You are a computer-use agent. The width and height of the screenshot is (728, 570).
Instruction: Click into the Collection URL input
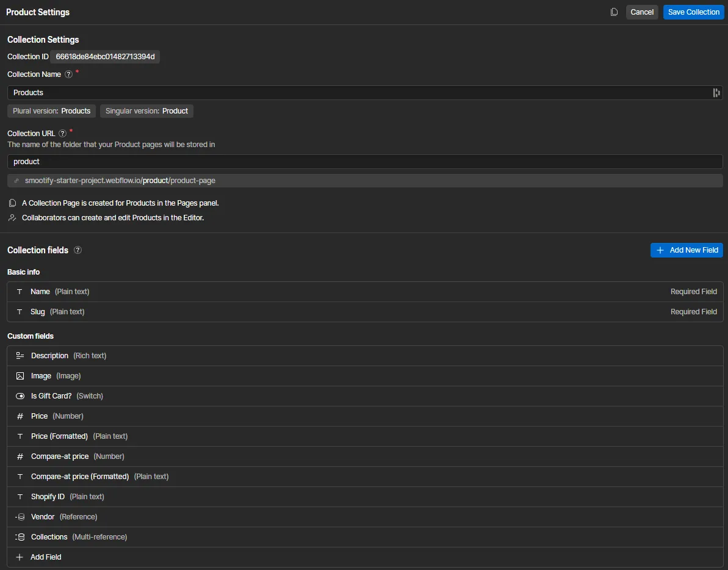tap(364, 162)
